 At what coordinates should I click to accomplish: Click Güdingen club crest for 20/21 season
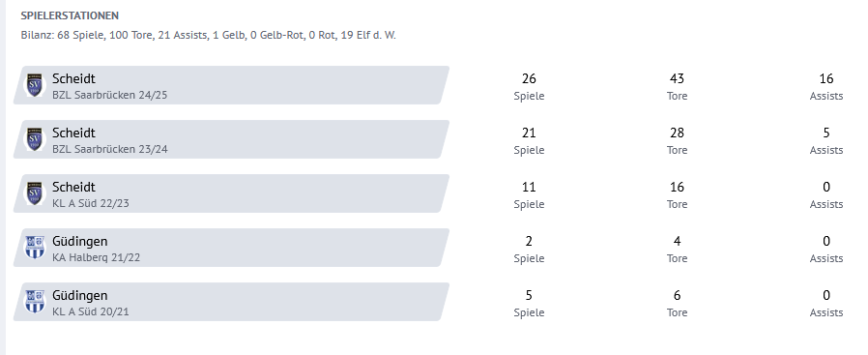[x=35, y=302]
